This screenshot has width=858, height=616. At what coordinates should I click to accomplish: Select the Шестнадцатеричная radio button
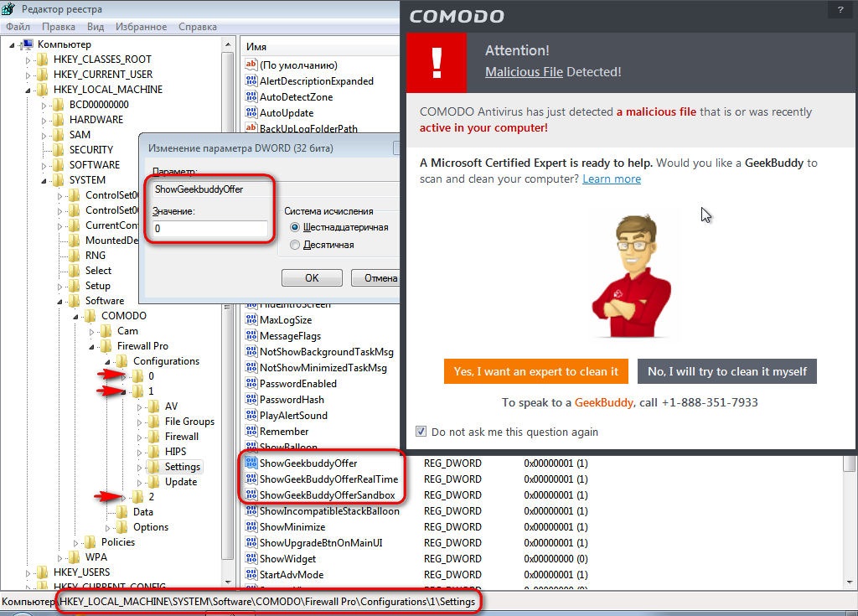(295, 227)
